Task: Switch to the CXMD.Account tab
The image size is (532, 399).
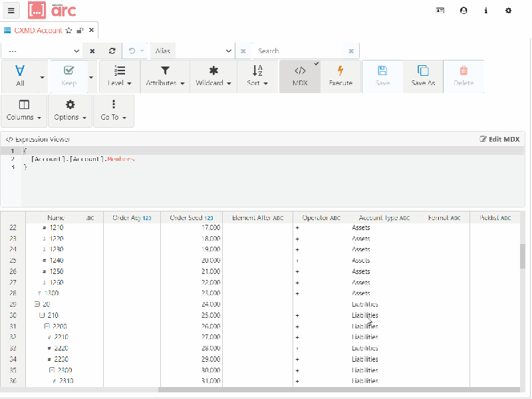Action: point(38,31)
